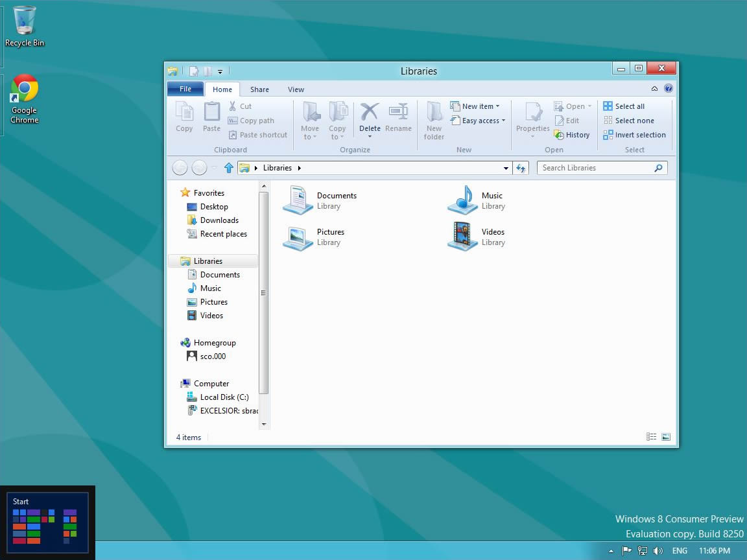The height and width of the screenshot is (560, 747).
Task: Click the History icon in Open group
Action: coord(559,135)
